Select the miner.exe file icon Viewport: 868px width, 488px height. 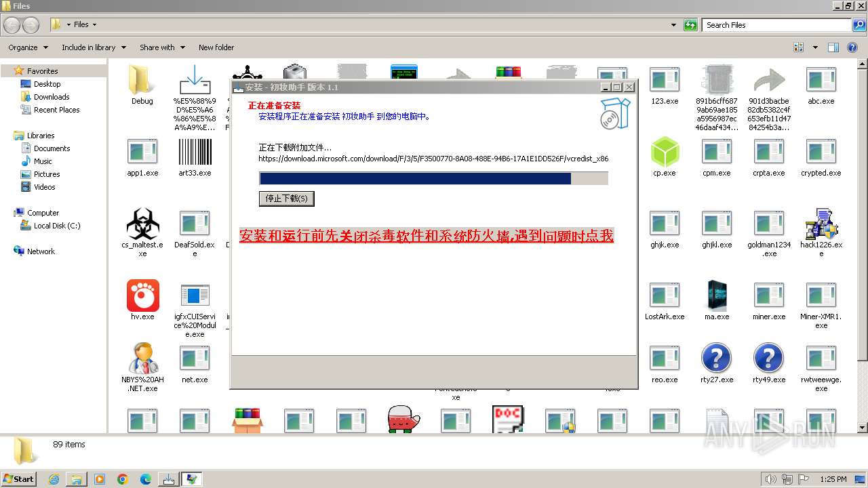[769, 296]
